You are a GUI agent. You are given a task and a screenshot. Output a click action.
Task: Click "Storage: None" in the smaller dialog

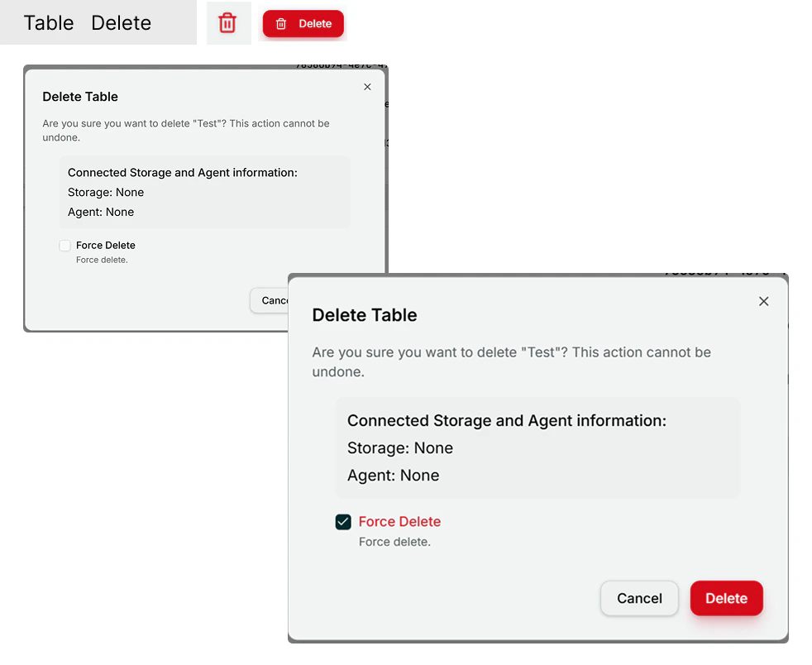coord(106,192)
